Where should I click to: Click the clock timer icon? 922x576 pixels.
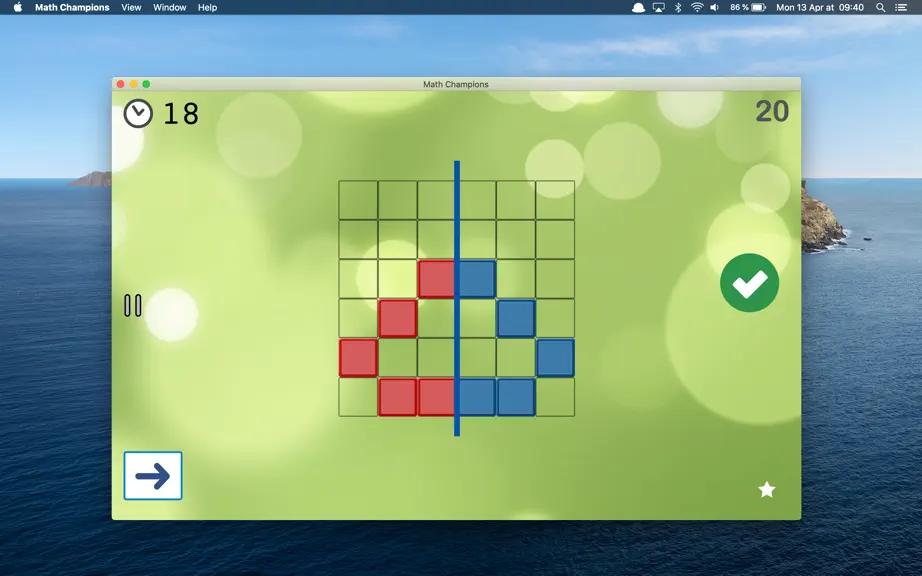(x=138, y=113)
